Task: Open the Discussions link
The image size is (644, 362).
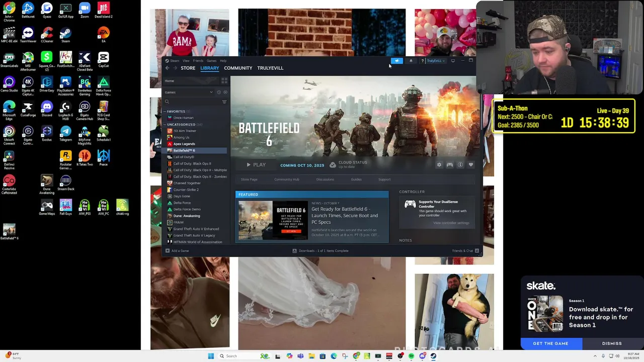Action: coord(325,179)
